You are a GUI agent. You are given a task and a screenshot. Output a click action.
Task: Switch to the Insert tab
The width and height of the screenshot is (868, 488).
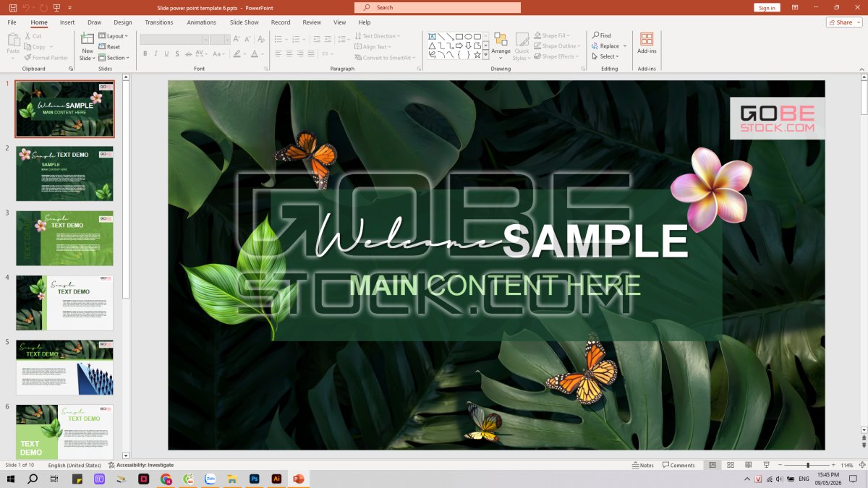click(x=67, y=22)
